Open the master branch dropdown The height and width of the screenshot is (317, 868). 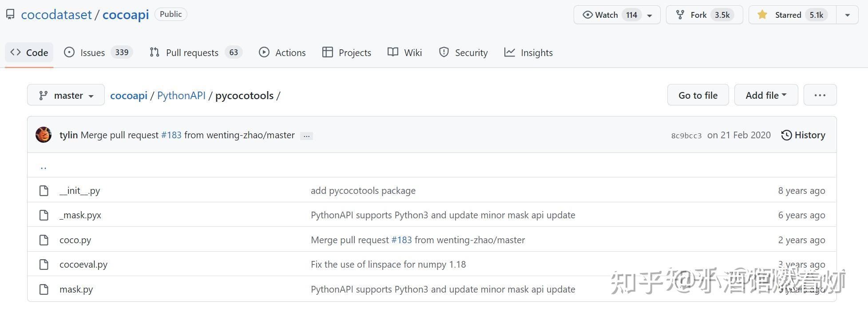pyautogui.click(x=66, y=95)
